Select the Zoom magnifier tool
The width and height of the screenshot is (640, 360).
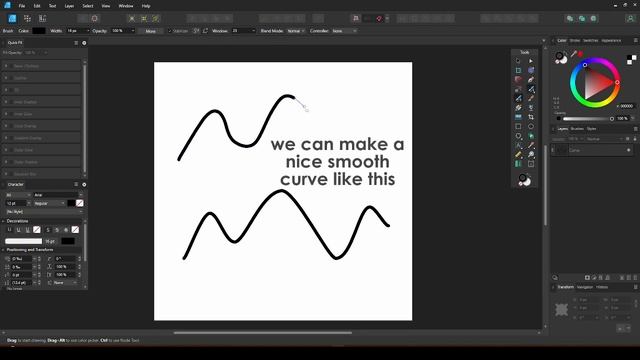[x=531, y=155]
